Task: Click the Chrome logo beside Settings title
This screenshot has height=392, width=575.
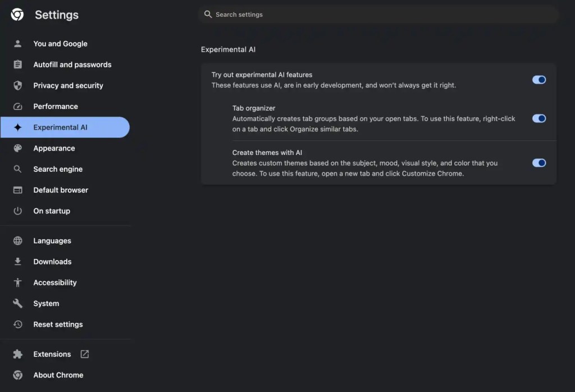Action: pyautogui.click(x=17, y=15)
